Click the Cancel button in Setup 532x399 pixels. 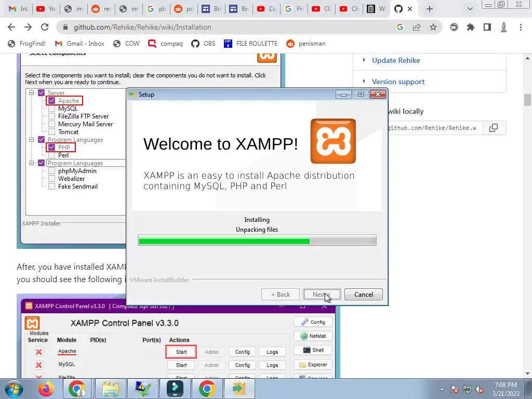point(363,295)
